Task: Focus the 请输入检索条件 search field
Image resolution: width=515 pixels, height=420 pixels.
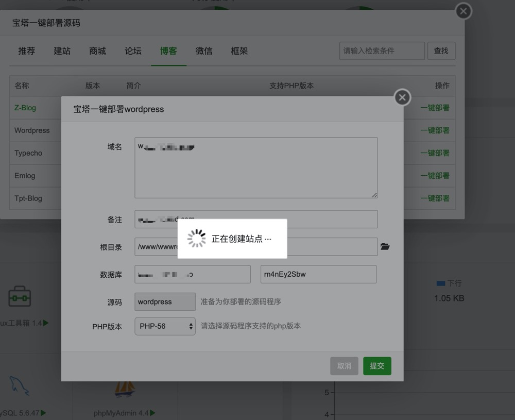Action: 382,51
